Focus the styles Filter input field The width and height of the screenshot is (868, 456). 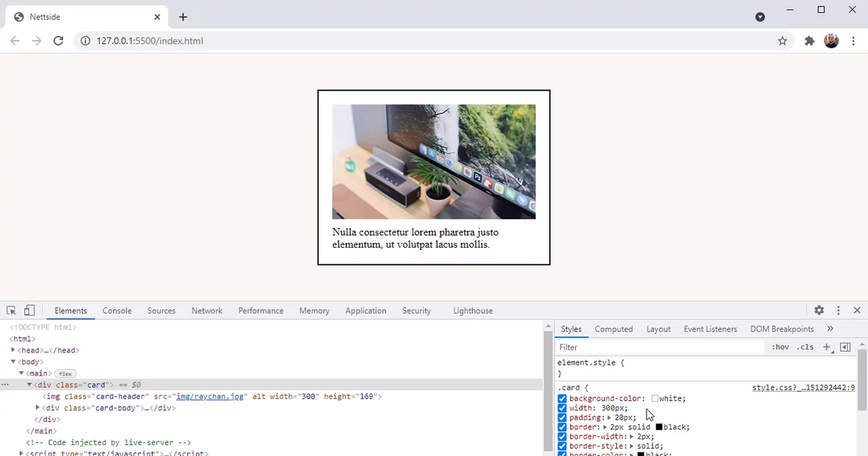pyautogui.click(x=660, y=347)
